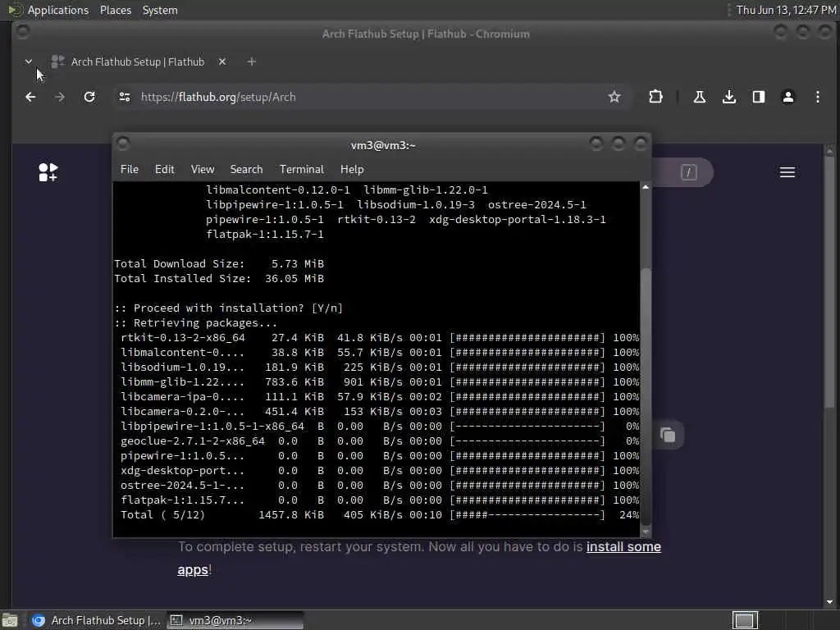The height and width of the screenshot is (630, 840).
Task: Click show desktop icon in the panel
Action: (x=10, y=620)
